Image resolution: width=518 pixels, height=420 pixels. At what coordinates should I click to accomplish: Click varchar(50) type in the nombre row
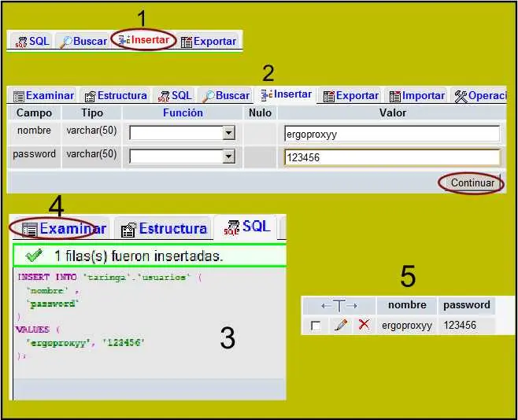(91, 131)
